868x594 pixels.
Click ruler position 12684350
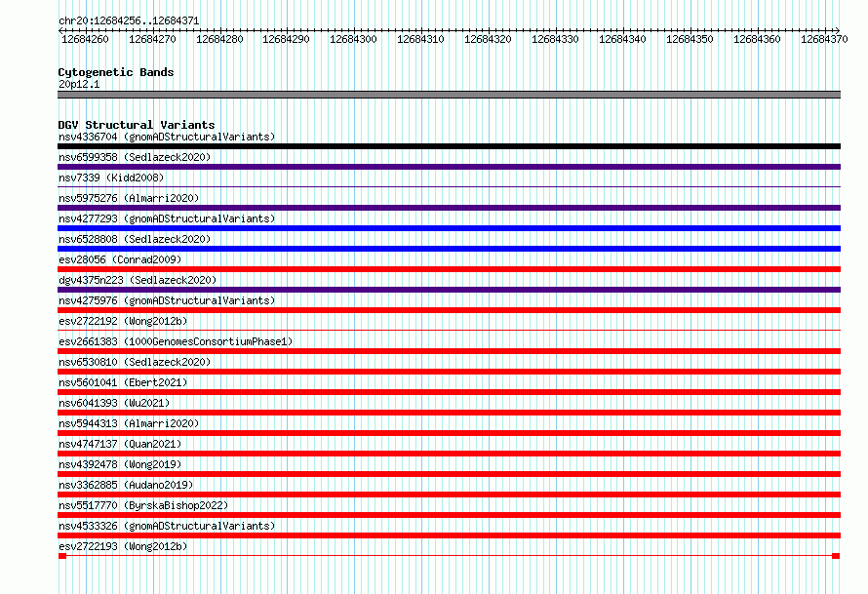tap(690, 39)
